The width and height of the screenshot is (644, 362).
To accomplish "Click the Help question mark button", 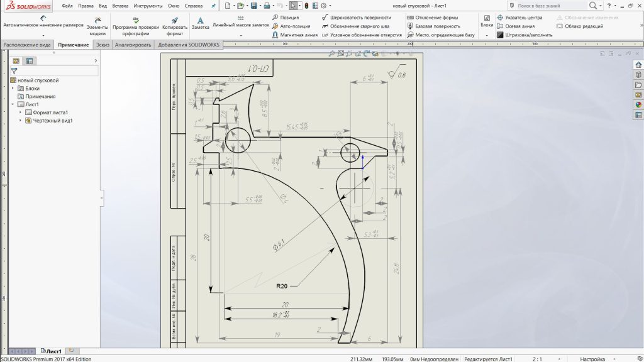I will click(609, 6).
